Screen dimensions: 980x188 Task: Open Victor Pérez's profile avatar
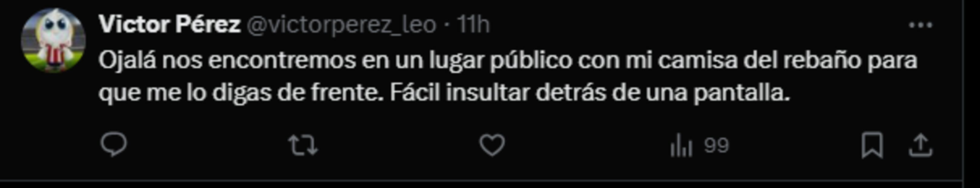pos(53,40)
